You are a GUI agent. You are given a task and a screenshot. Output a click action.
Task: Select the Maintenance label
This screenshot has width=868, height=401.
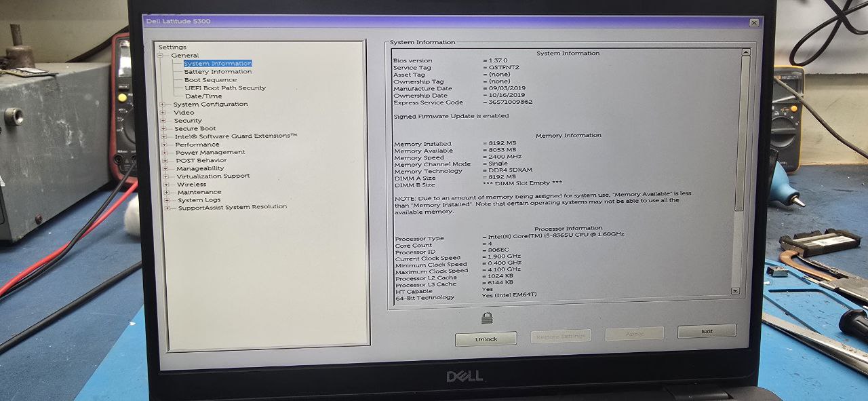point(199,192)
